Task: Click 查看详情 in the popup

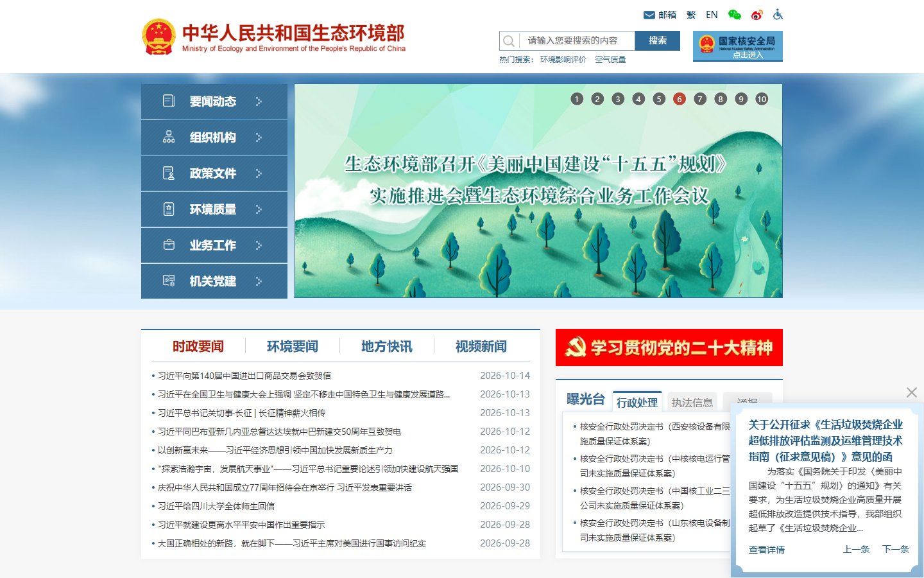Action: (767, 550)
